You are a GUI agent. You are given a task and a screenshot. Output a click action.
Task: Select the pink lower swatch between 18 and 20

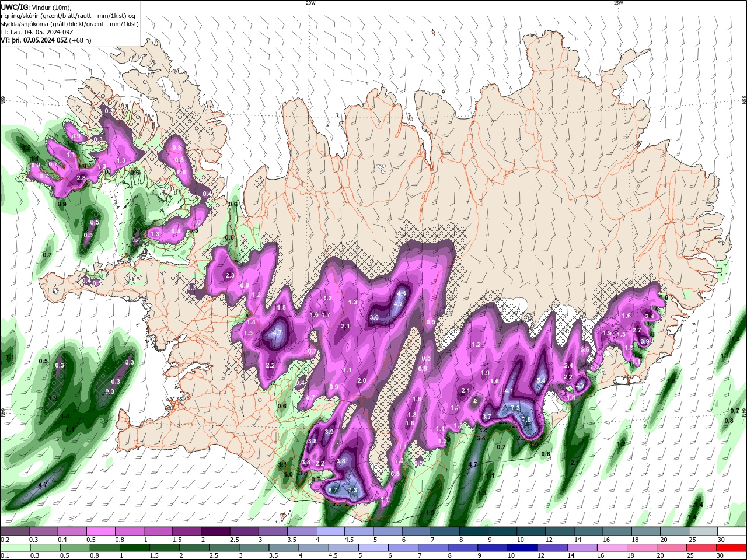click(642, 548)
